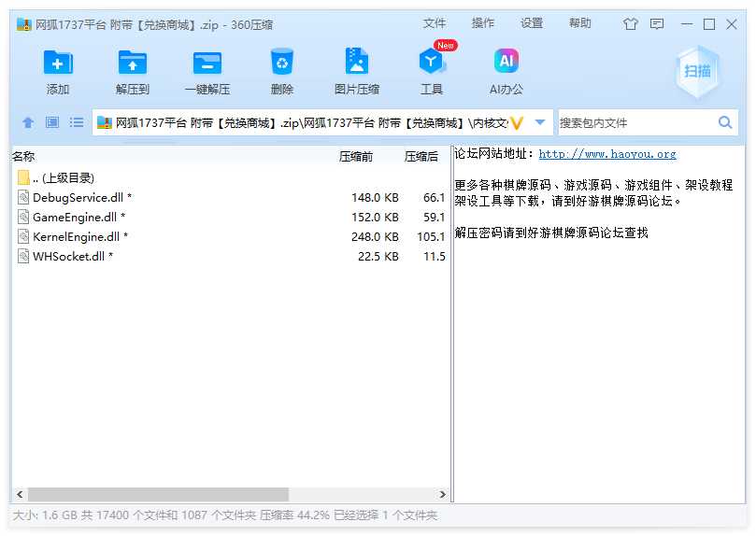Sort by the 压缩前 column header
The image size is (756, 536).
355,157
